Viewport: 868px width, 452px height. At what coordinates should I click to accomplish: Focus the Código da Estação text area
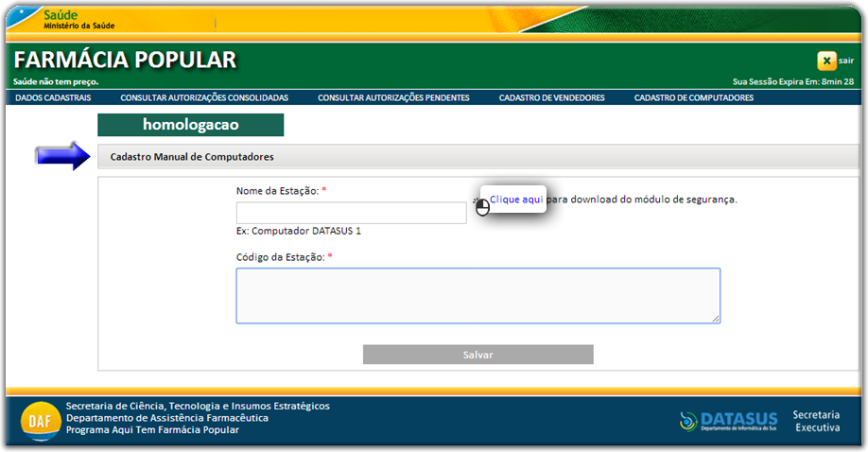click(478, 296)
